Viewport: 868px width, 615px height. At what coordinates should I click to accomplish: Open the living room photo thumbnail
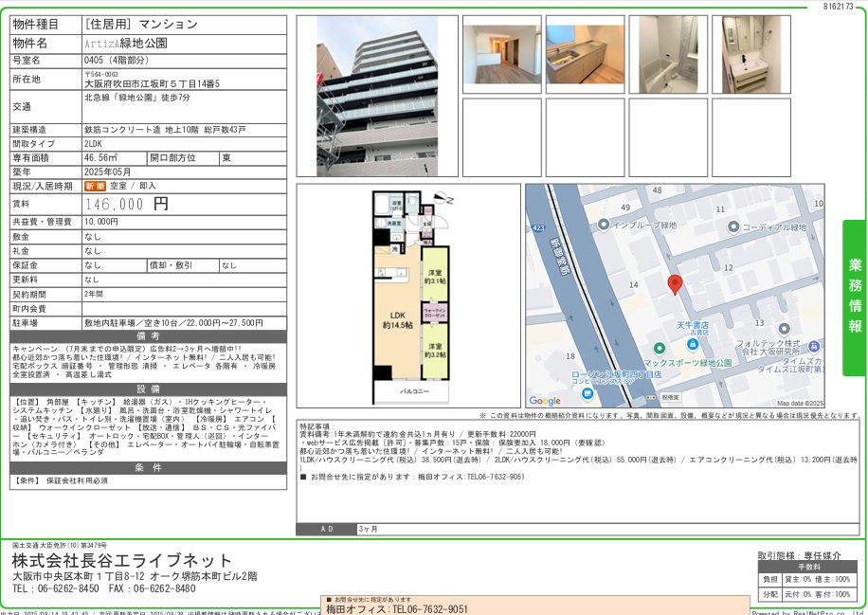click(501, 54)
